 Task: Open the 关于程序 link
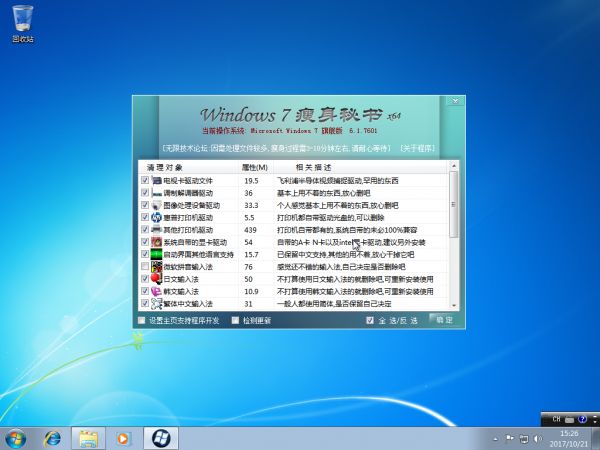(417, 148)
